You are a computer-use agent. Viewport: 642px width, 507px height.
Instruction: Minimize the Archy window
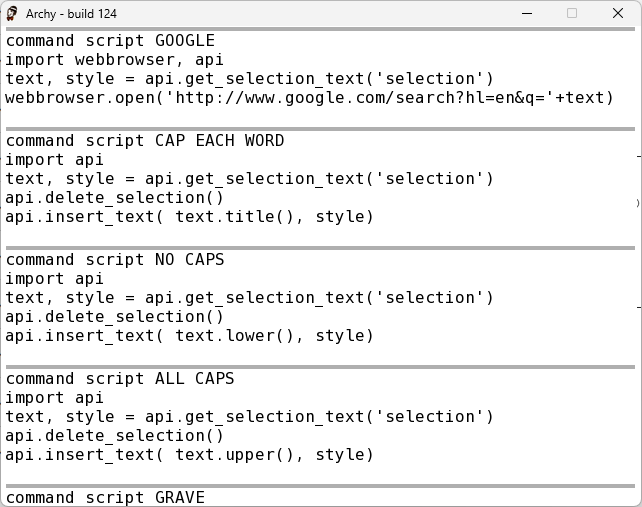coord(527,14)
